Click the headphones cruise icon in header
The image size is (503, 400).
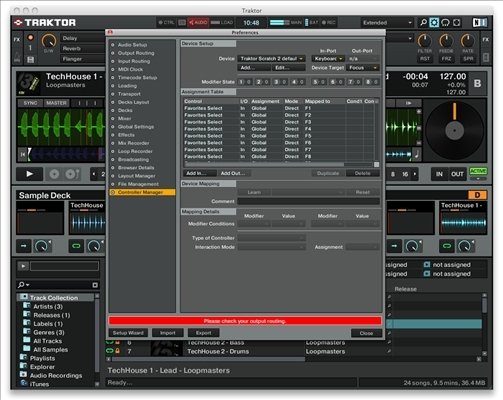tap(445, 23)
